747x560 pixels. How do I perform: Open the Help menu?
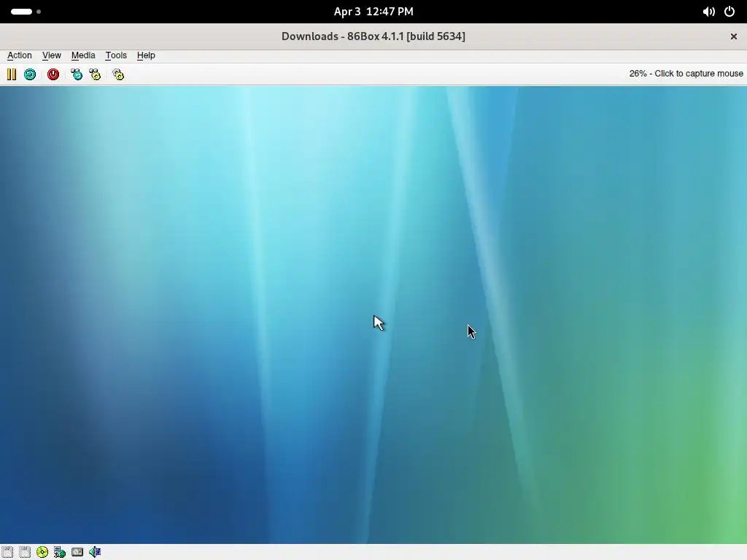point(146,55)
